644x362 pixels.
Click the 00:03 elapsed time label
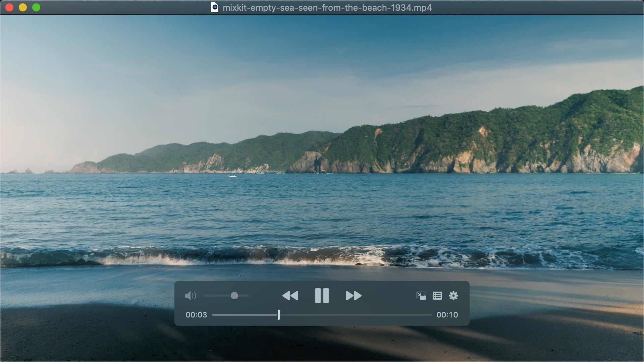tap(196, 315)
